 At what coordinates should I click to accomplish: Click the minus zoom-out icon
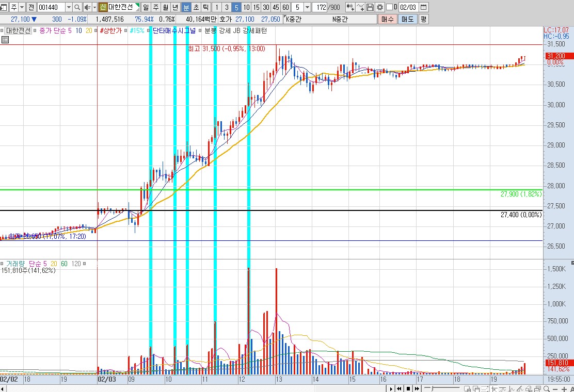555,389
